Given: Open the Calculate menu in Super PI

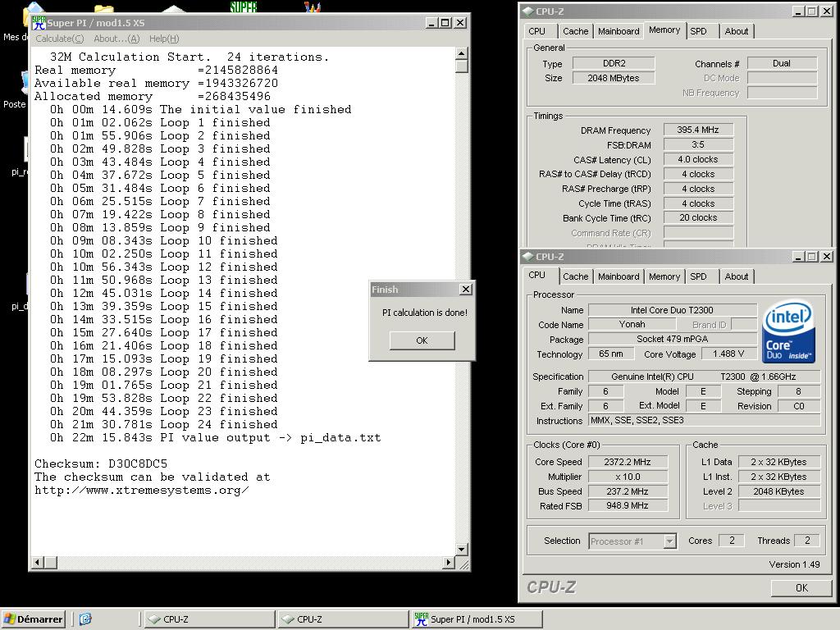Looking at the screenshot, I should point(59,39).
